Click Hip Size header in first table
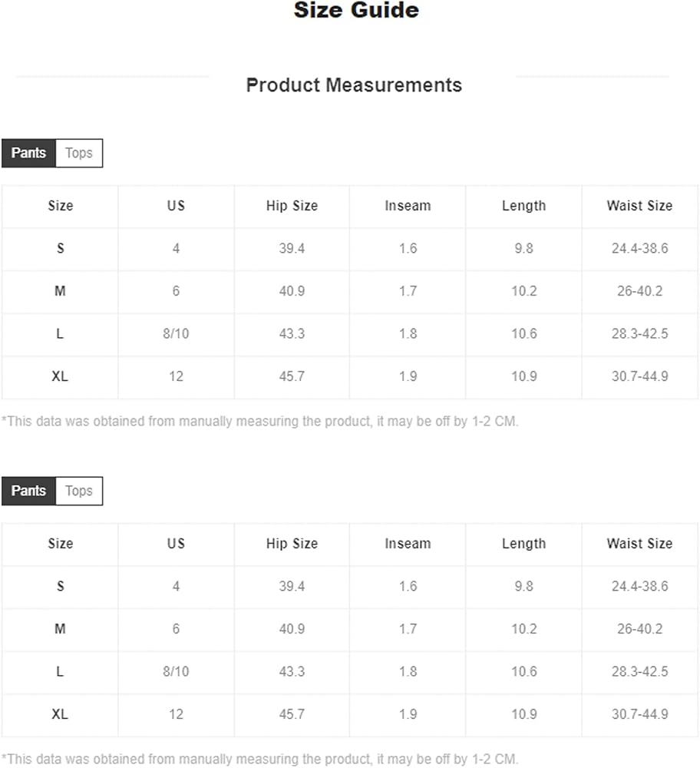The height and width of the screenshot is (768, 700). coord(292,206)
